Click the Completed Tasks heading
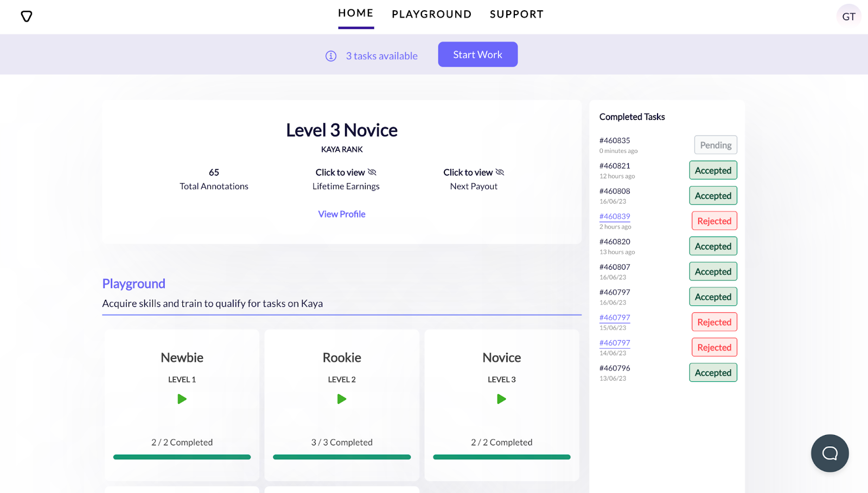 pyautogui.click(x=632, y=117)
